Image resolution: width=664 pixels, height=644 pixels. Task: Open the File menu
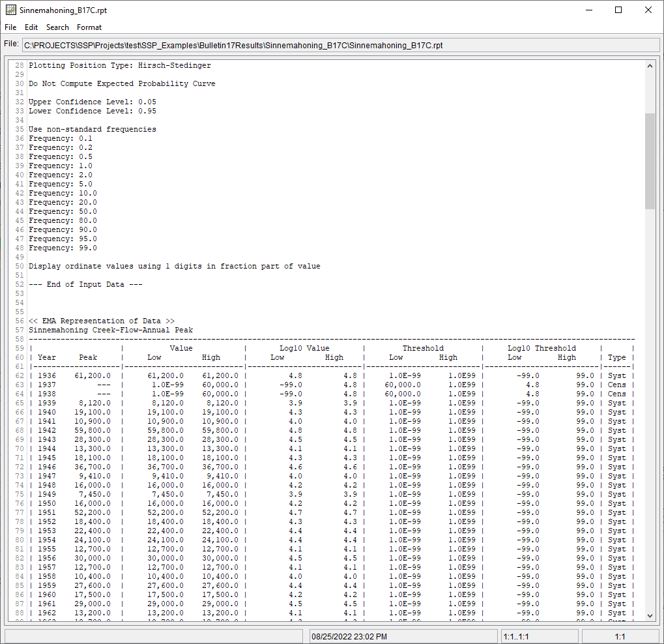(x=10, y=27)
